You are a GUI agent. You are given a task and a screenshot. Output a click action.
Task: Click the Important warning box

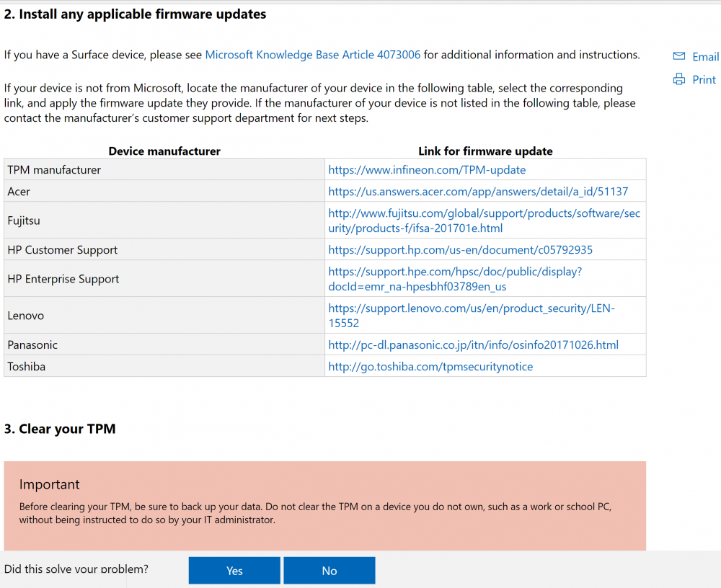coord(324,504)
